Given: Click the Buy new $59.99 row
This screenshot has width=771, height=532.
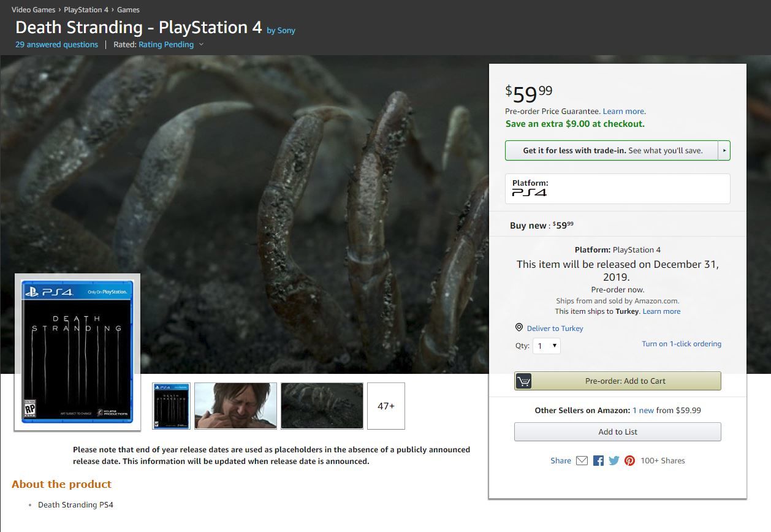Looking at the screenshot, I should coord(618,224).
